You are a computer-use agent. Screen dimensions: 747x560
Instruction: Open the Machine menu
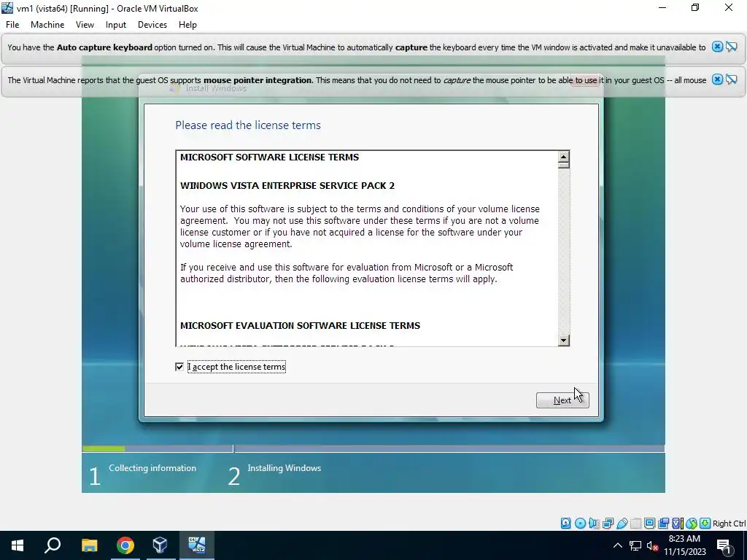point(47,25)
